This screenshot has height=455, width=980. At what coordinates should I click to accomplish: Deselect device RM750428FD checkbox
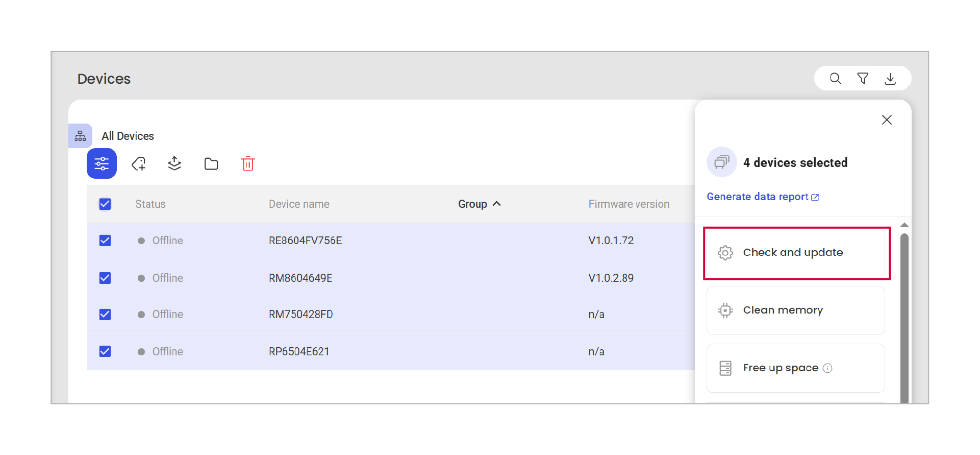[105, 315]
